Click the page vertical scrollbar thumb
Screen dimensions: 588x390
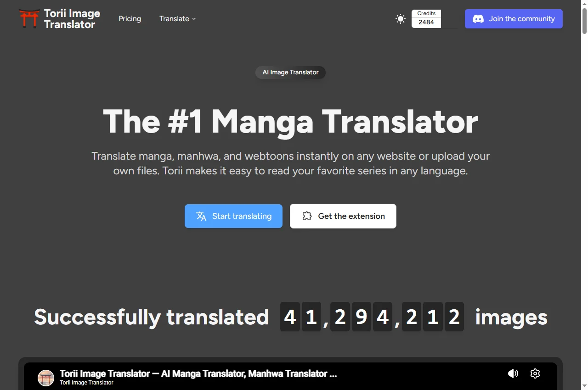(x=584, y=21)
